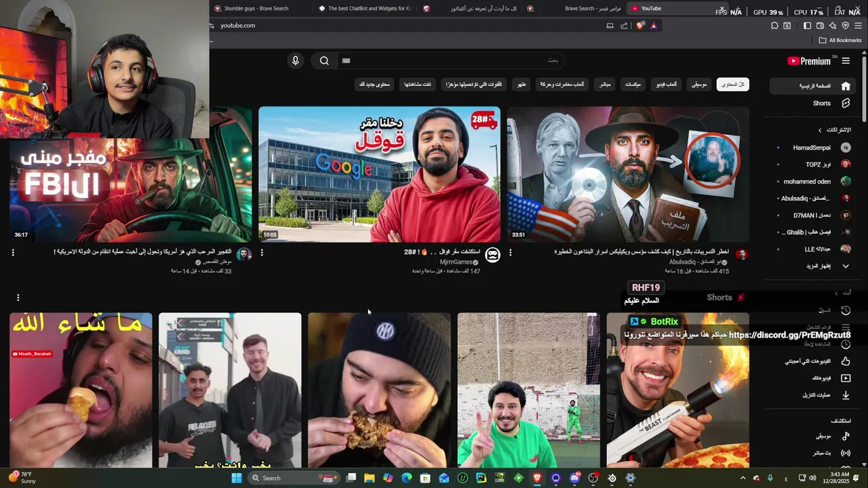This screenshot has width=868, height=488.
Task: Select the Video games filter chip
Action: pyautogui.click(x=666, y=85)
